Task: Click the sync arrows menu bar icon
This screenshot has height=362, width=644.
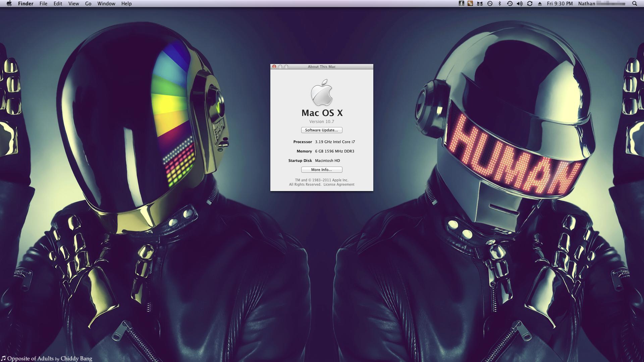Action: 530,4
